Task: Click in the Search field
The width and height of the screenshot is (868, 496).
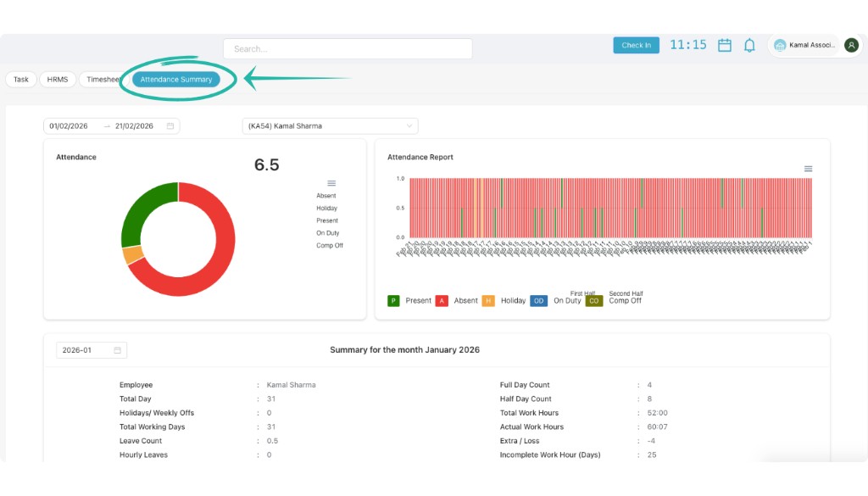Action: pyautogui.click(x=348, y=49)
